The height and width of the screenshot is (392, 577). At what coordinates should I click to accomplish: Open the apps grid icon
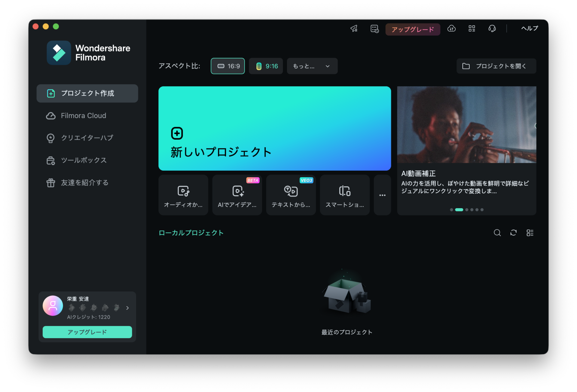pos(472,29)
